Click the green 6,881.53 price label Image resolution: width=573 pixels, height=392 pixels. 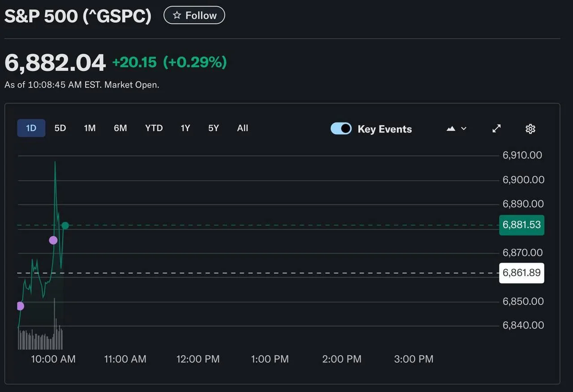click(522, 225)
